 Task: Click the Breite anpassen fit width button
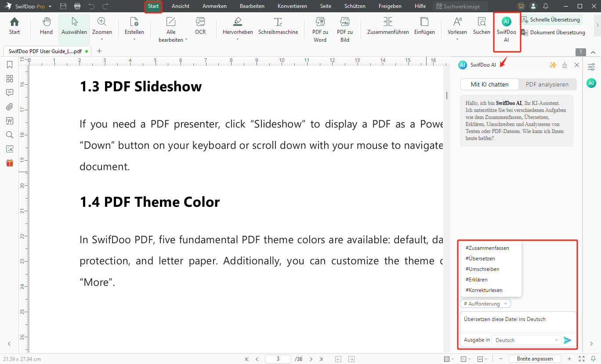click(535, 359)
